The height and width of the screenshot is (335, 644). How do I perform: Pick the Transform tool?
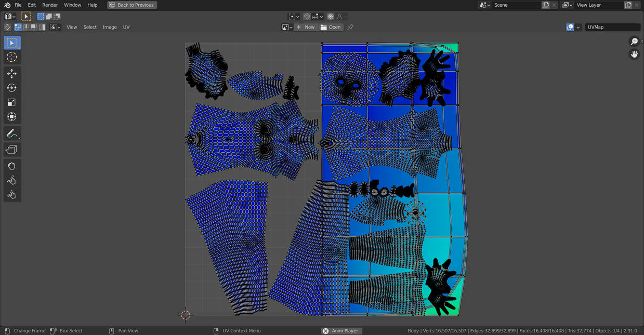click(x=12, y=117)
